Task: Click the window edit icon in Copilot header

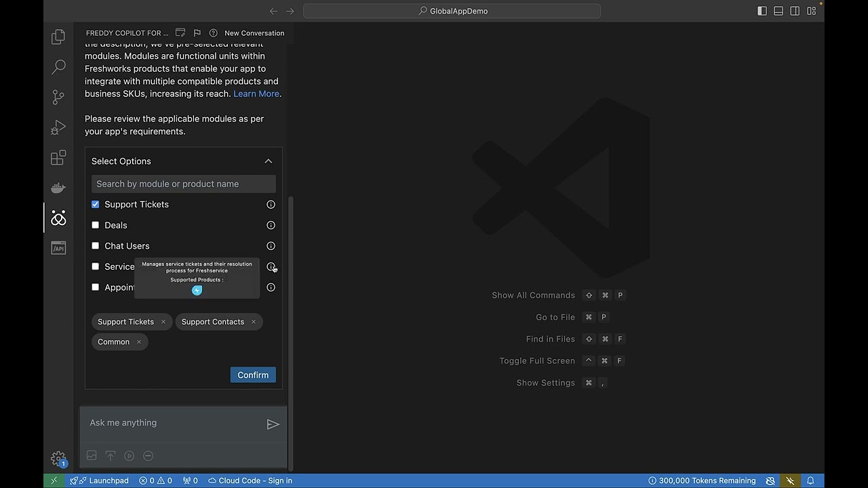Action: click(x=180, y=33)
